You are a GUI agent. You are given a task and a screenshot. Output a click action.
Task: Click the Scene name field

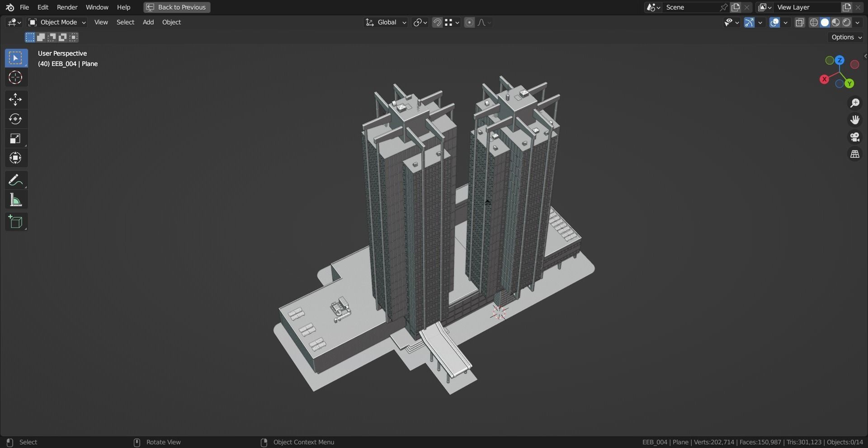point(691,7)
